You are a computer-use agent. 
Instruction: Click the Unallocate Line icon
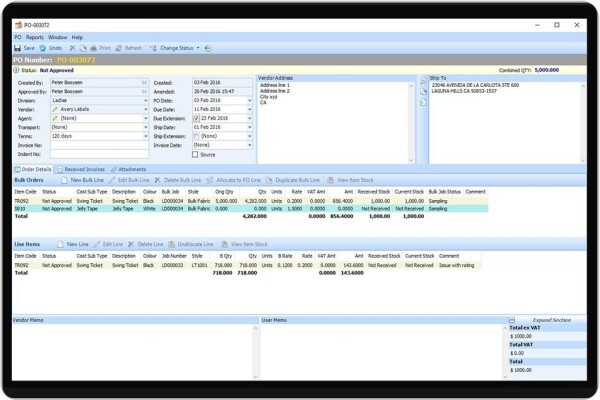[x=171, y=244]
